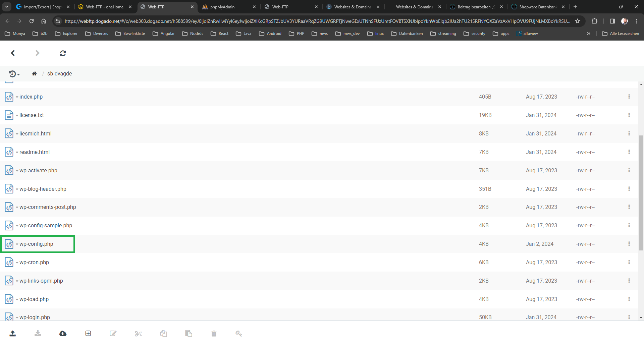Select the wp-config-sample.php file
Image resolution: width=644 pixels, height=346 pixels.
coord(46,226)
